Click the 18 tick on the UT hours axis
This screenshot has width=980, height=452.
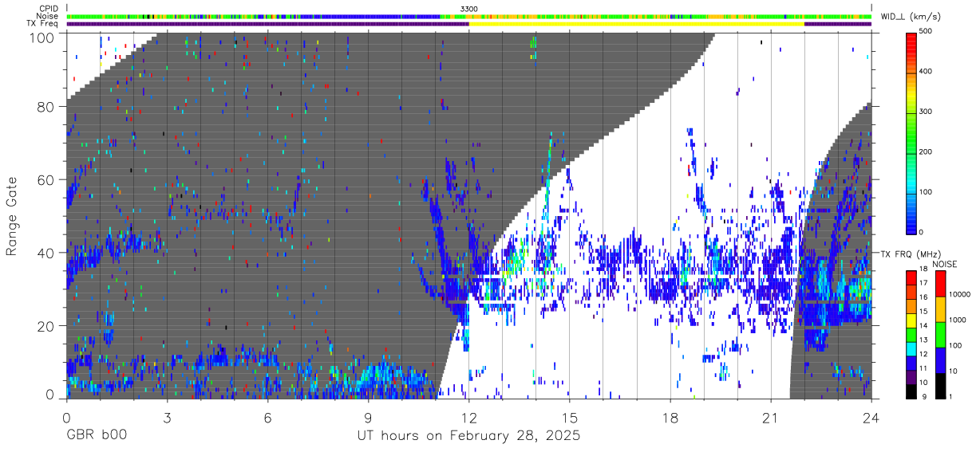coord(670,418)
